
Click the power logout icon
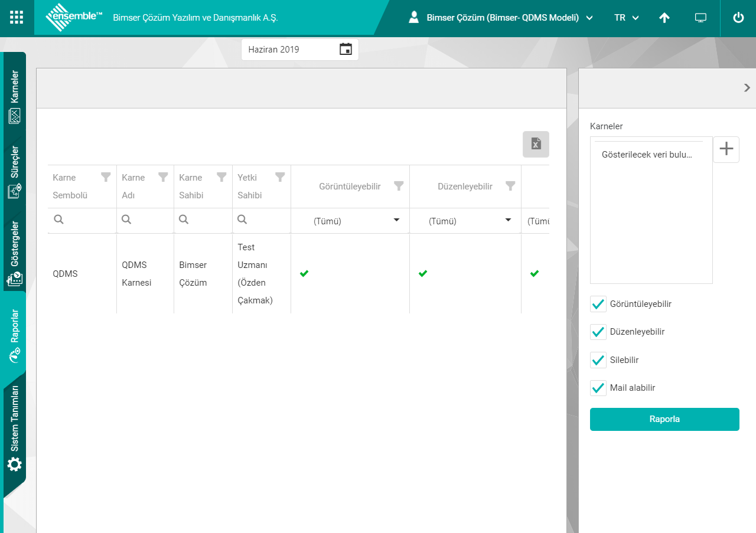[738, 18]
